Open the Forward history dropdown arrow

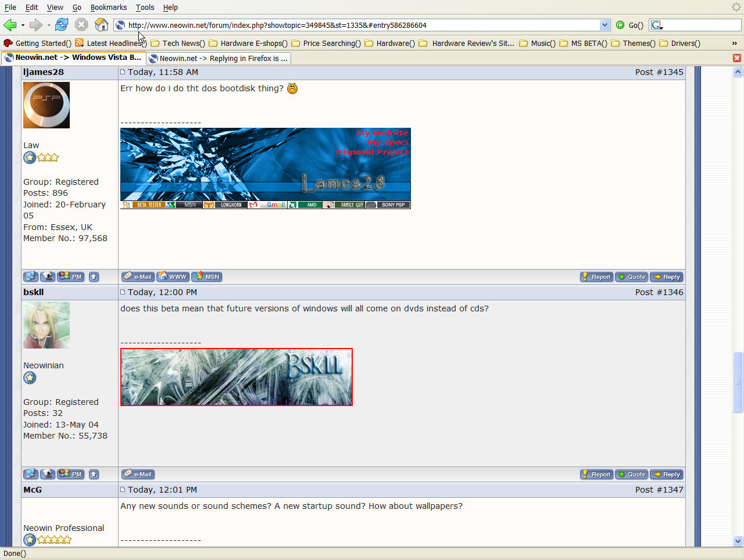[x=49, y=25]
